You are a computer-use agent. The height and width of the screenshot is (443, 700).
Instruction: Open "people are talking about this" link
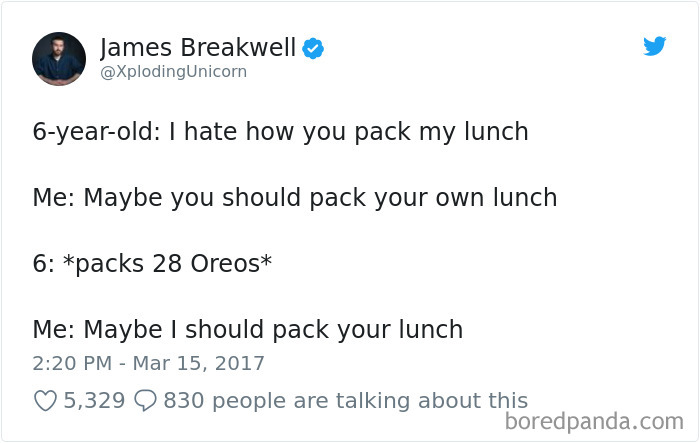point(368,401)
